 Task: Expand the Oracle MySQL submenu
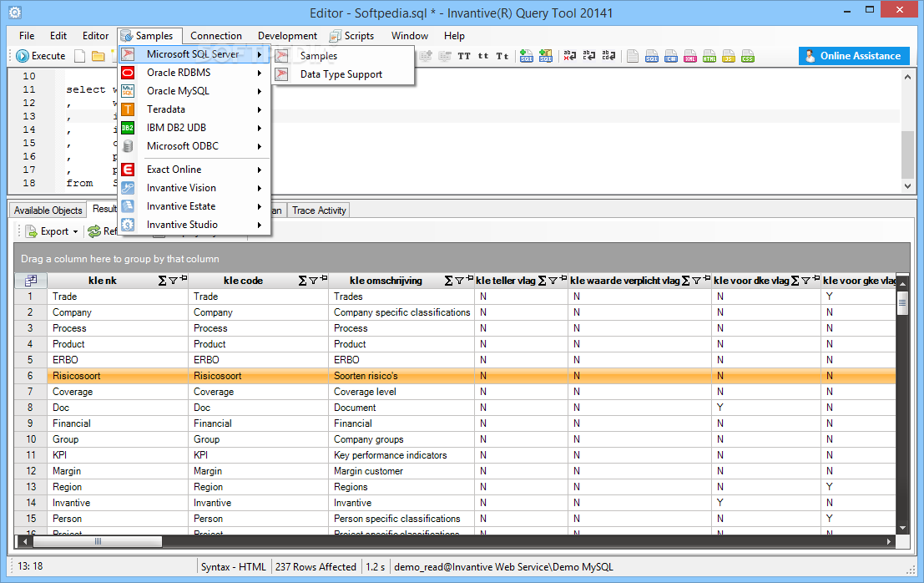(x=194, y=91)
